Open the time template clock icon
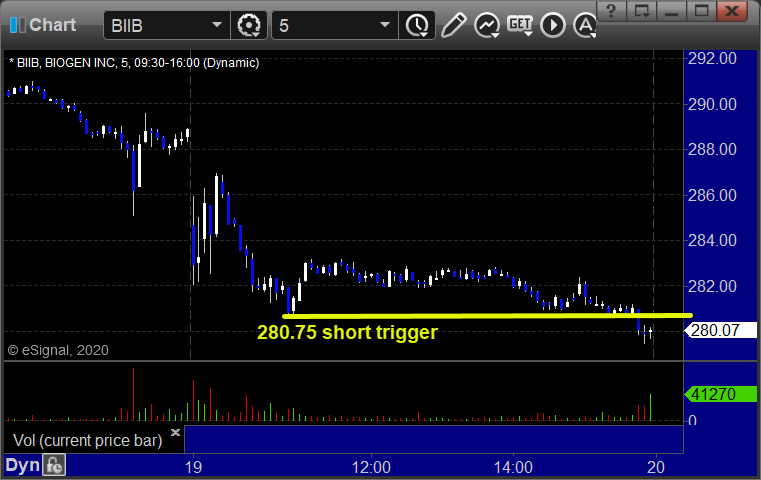 417,25
